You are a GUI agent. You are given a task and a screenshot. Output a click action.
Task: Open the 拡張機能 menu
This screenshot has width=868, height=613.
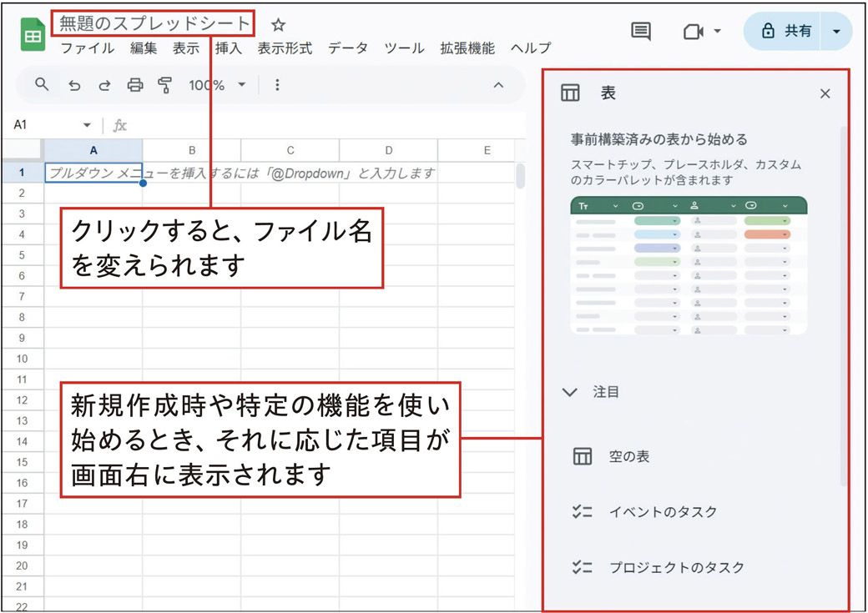coord(467,48)
